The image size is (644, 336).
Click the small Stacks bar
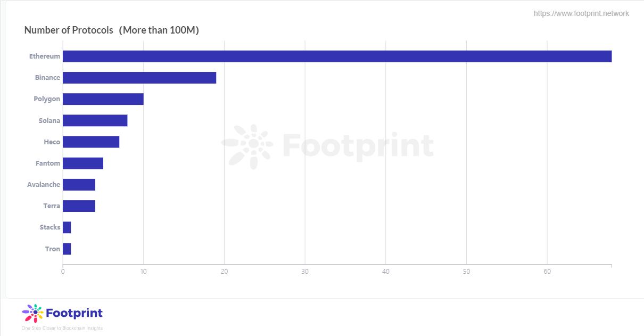click(x=67, y=227)
